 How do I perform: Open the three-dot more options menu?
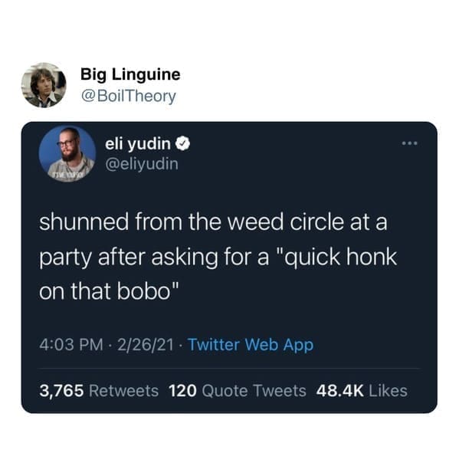pyautogui.click(x=410, y=143)
